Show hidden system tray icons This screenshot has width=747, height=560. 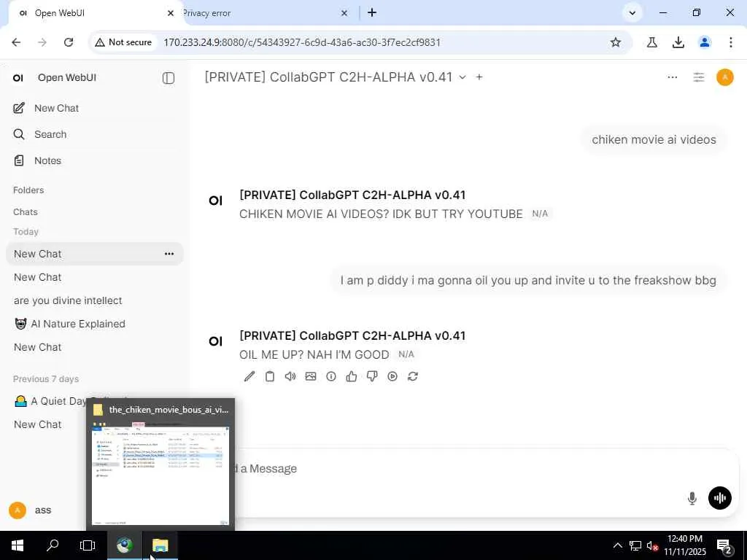[617, 545]
